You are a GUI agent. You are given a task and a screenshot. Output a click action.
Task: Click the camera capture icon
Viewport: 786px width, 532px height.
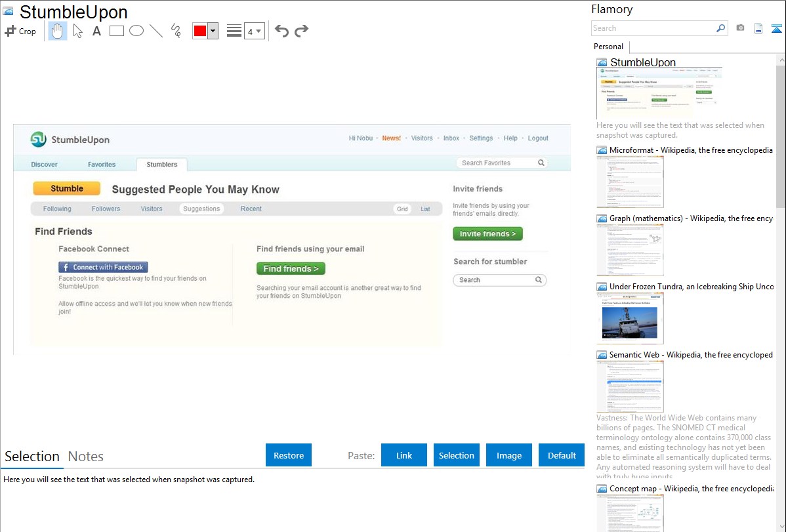pyautogui.click(x=740, y=28)
